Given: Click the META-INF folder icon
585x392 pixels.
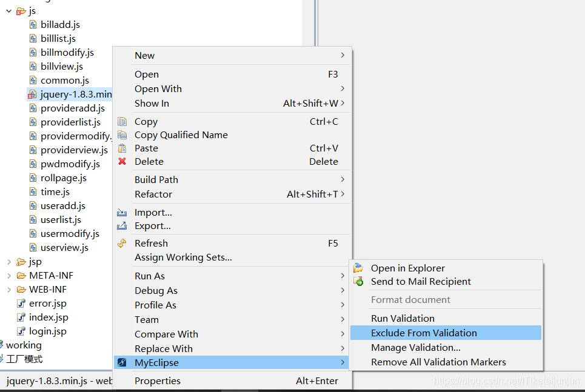Looking at the screenshot, I should tap(21, 276).
